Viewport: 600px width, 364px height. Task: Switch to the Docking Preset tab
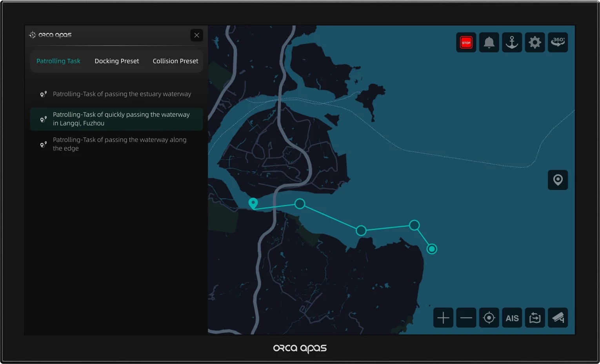coord(117,61)
